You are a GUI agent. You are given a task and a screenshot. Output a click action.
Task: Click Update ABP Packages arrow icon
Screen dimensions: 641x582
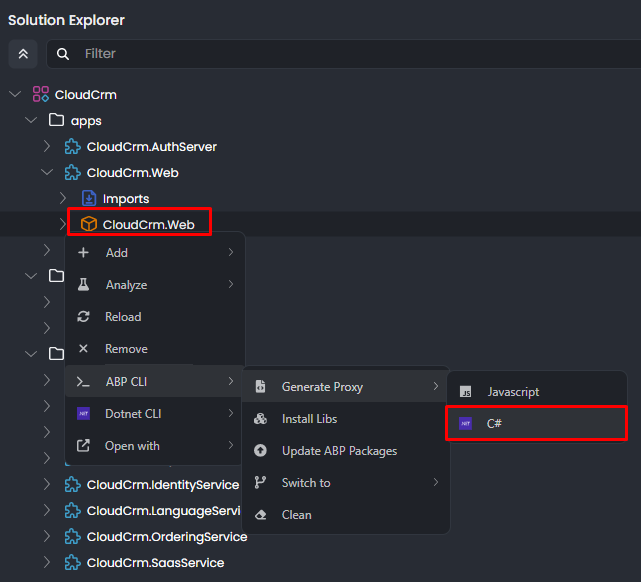[261, 451]
